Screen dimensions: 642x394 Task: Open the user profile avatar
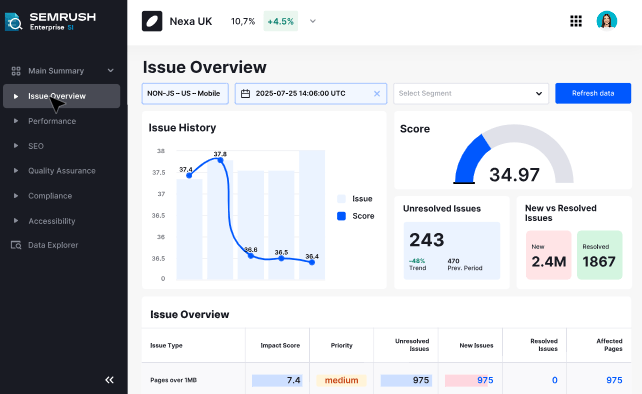click(x=606, y=20)
